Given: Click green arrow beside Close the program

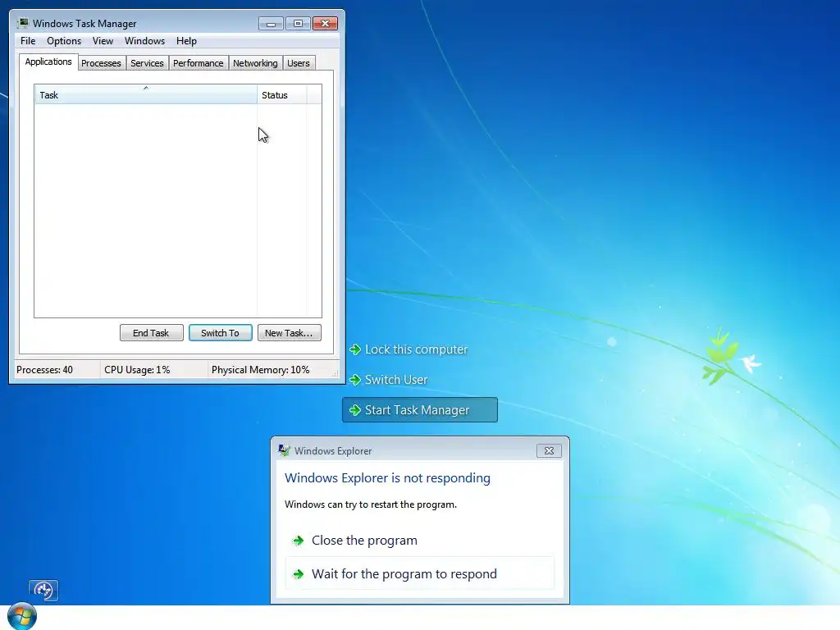Looking at the screenshot, I should coord(298,541).
